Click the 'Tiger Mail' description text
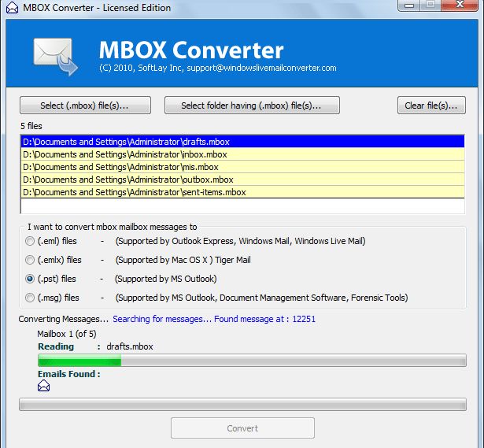The image size is (484, 448). click(233, 260)
